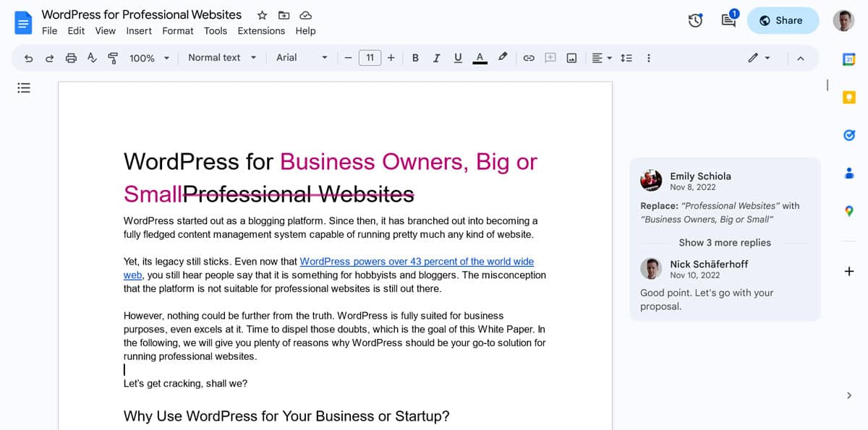Click the Print icon
Viewport: 868px width, 430px height.
pyautogui.click(x=71, y=58)
